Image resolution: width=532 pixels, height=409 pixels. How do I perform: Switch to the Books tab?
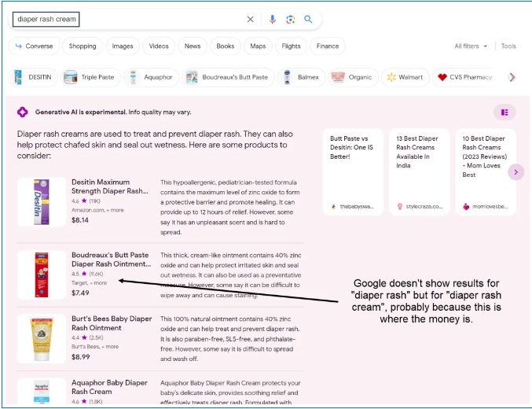pyautogui.click(x=226, y=46)
